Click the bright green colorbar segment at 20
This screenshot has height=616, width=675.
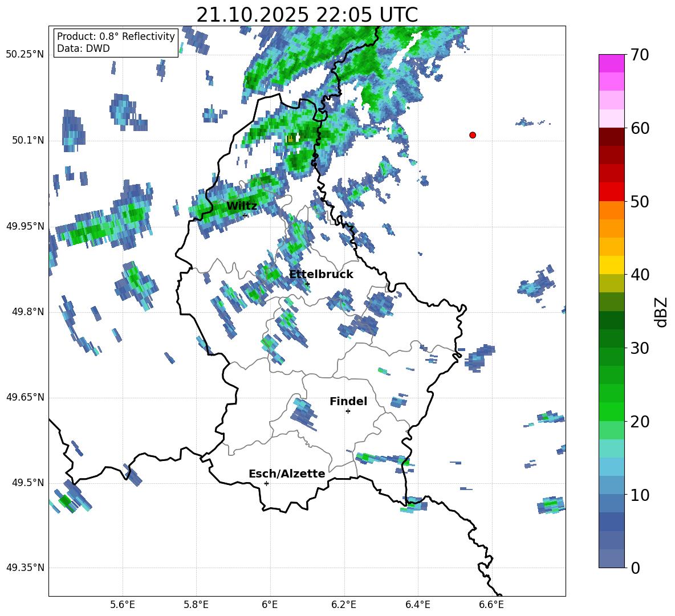[x=612, y=411]
